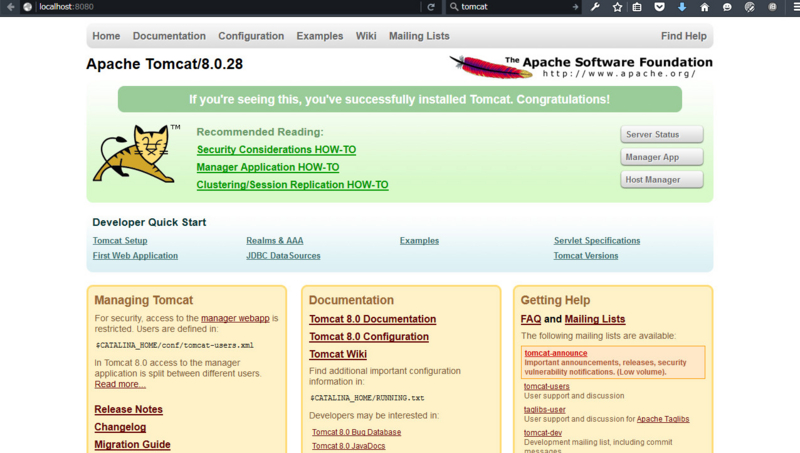Open the Home nav item

pyautogui.click(x=106, y=36)
